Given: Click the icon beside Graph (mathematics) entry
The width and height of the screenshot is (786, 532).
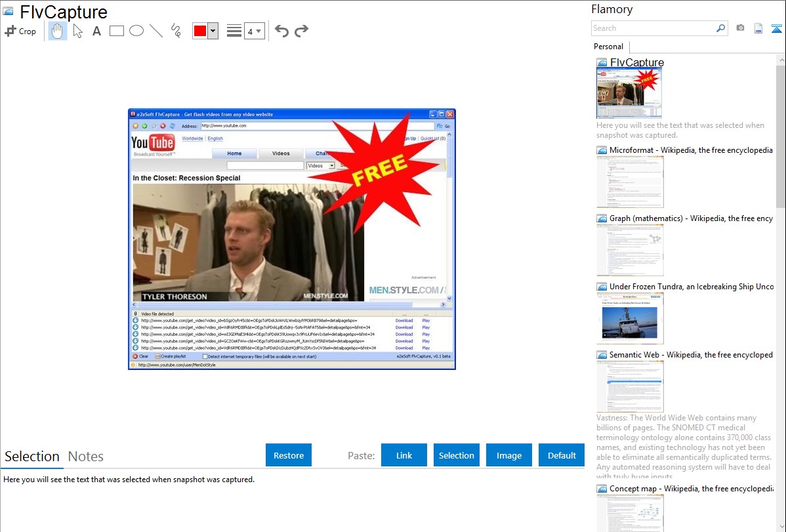Looking at the screenshot, I should point(602,218).
